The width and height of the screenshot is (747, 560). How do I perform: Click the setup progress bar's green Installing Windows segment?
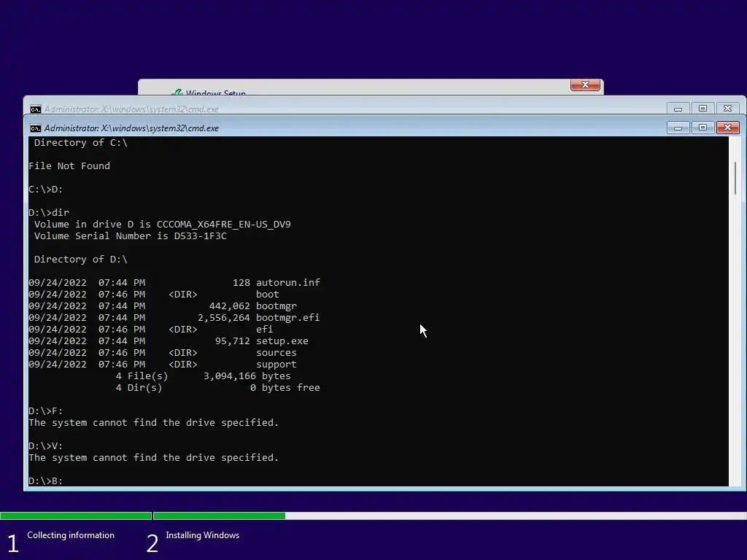point(219,516)
